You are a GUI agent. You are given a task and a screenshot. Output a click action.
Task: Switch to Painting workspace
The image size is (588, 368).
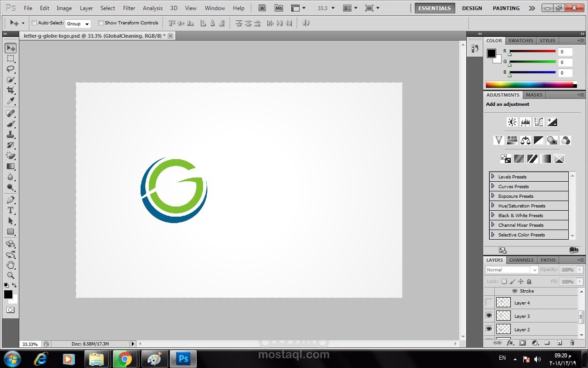pos(506,8)
